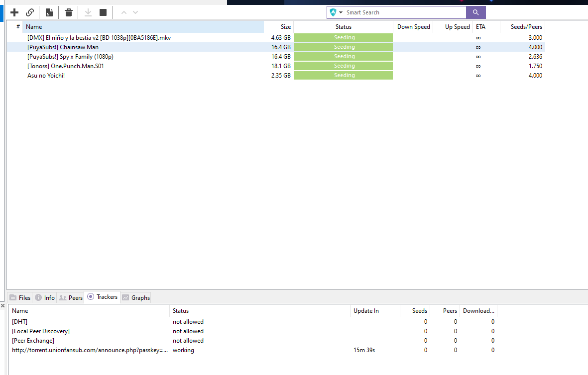588x375 pixels.
Task: Click the Create New Torrent file icon
Action: tap(49, 13)
